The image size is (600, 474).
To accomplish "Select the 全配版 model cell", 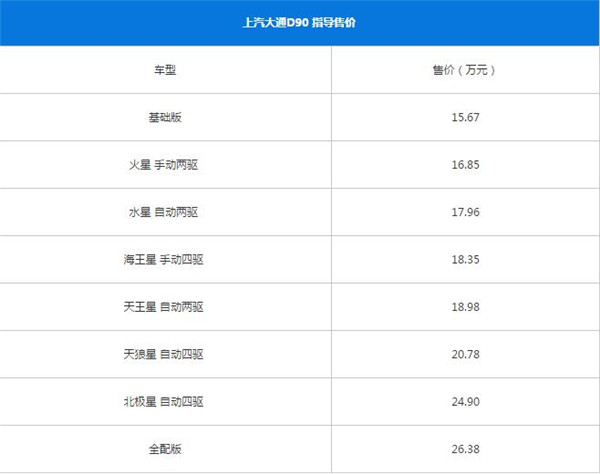I will pyautogui.click(x=165, y=449).
